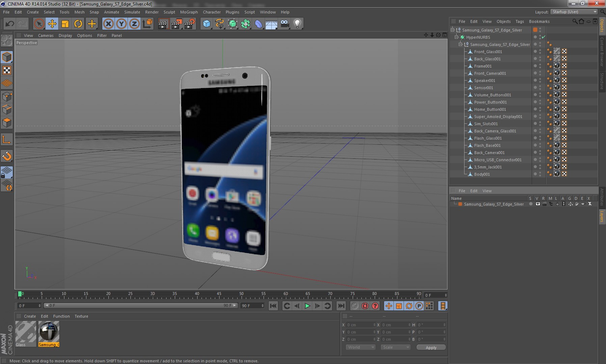The height and width of the screenshot is (364, 606).
Task: Toggle Y axis lock
Action: click(121, 24)
